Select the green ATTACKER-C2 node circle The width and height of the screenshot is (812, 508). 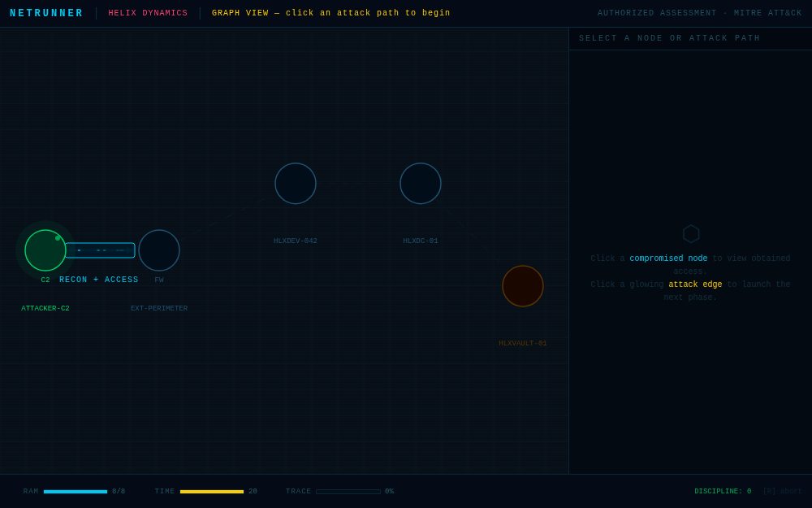pos(45,250)
